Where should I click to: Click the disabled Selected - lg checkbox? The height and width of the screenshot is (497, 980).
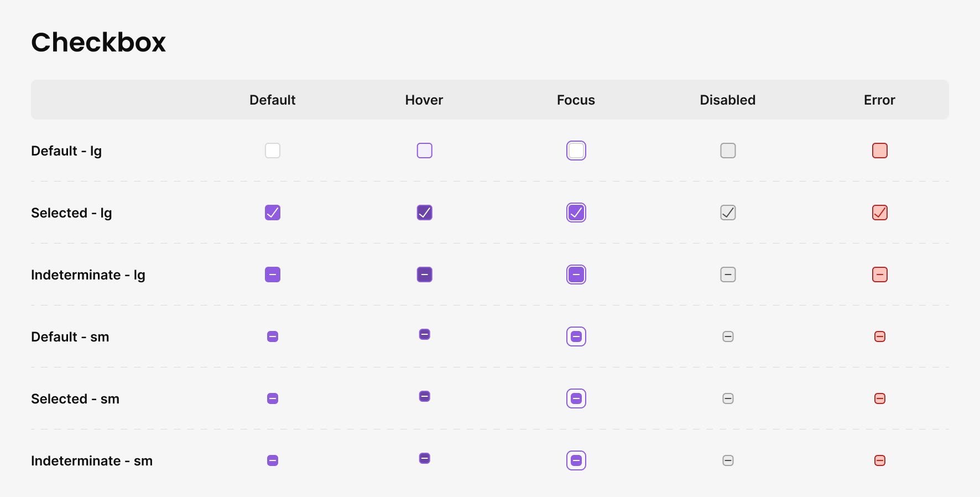728,213
